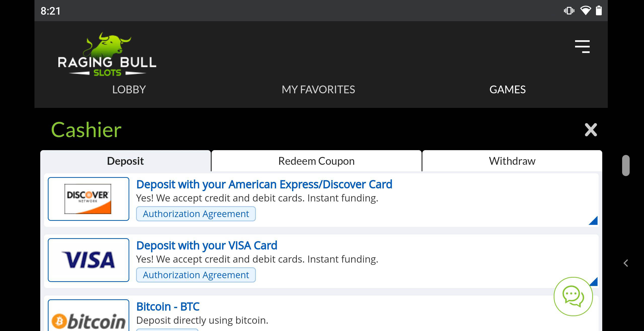
Task: Expand the blue corner triangle on the Discover row
Action: [593, 221]
